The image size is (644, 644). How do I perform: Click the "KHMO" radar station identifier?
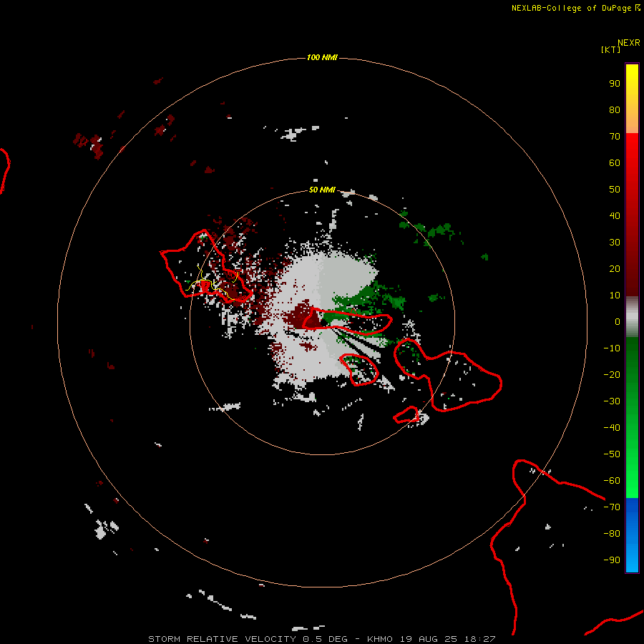click(379, 639)
